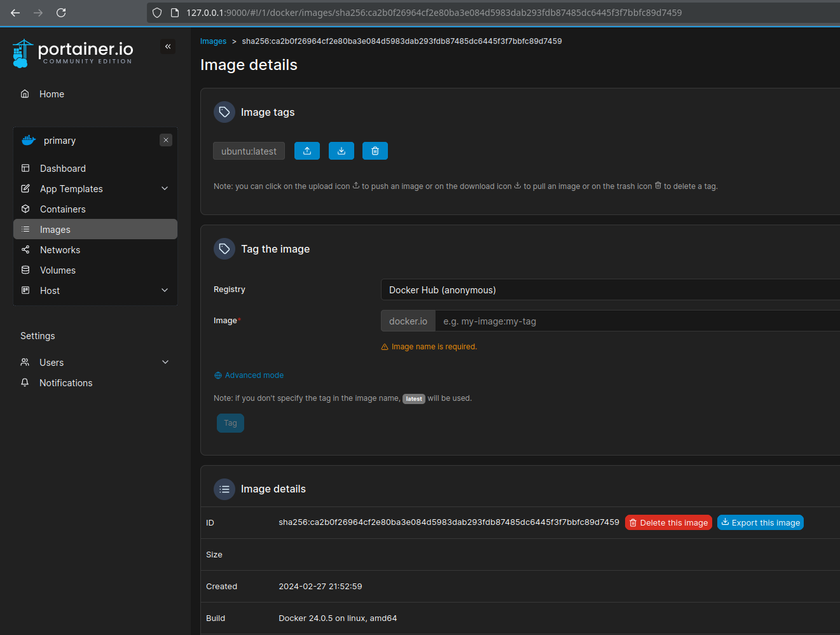Image resolution: width=840 pixels, height=635 pixels.
Task: Click the docker.io registry prefix
Action: [x=408, y=321]
